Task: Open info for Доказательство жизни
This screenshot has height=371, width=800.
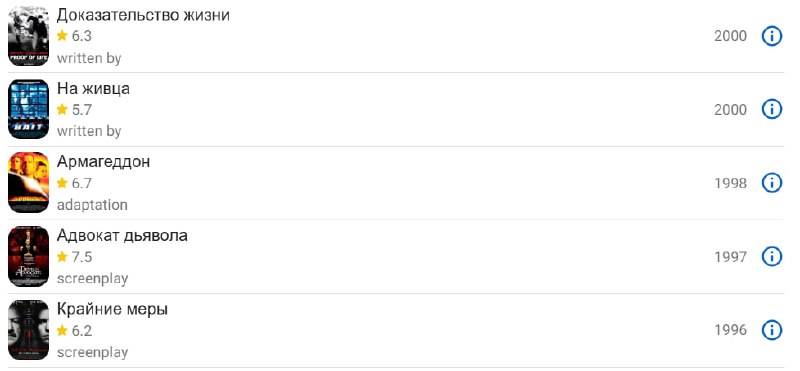Action: click(771, 36)
